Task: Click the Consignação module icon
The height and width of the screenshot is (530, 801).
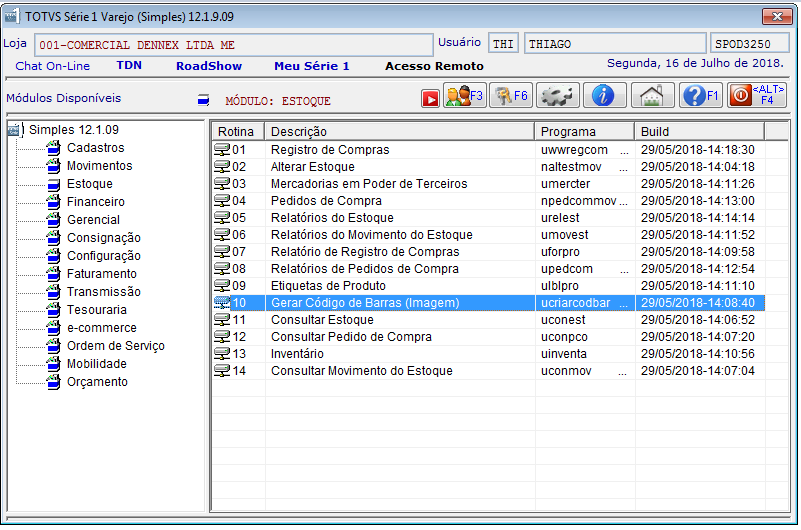Action: tap(54, 238)
